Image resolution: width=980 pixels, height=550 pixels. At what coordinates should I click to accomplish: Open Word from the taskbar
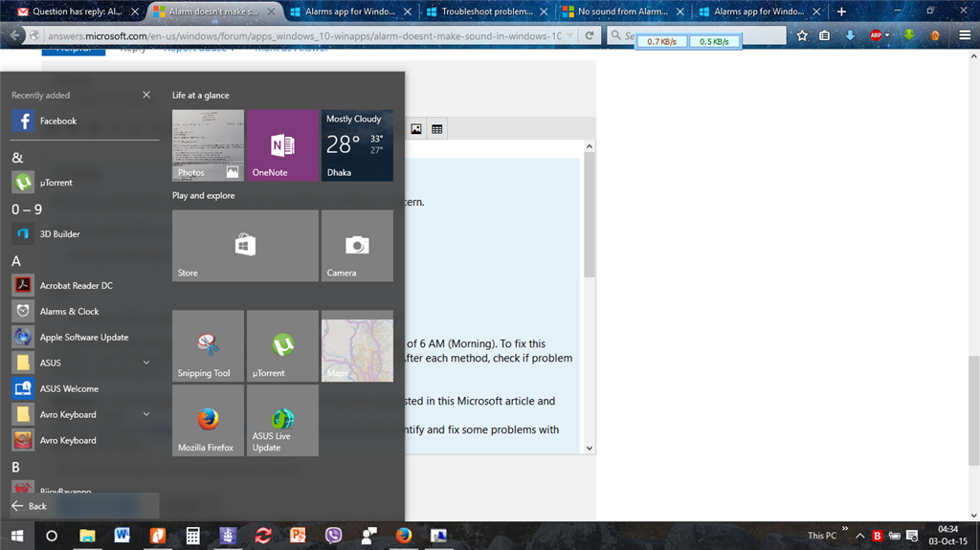tap(122, 536)
